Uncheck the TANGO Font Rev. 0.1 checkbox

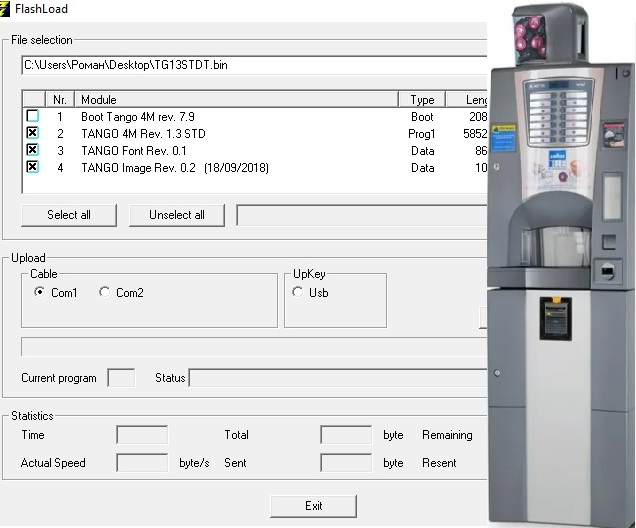tap(32, 150)
